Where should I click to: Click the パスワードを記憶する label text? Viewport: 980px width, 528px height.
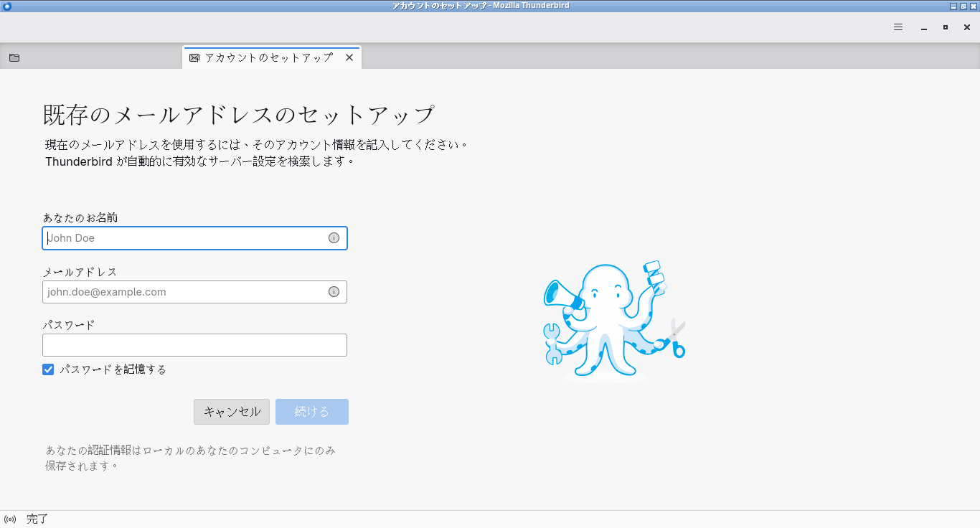click(x=113, y=369)
